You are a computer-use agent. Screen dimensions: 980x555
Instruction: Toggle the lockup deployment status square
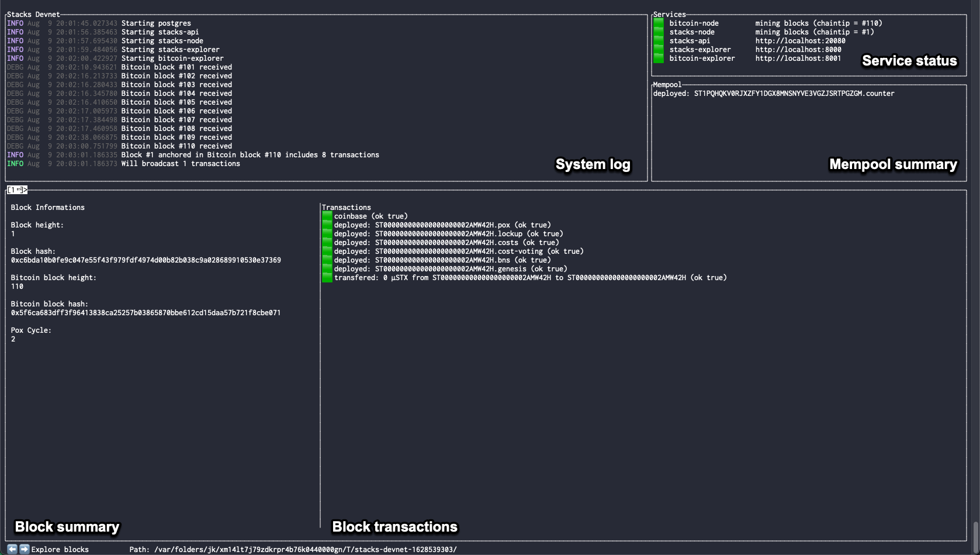click(x=327, y=233)
